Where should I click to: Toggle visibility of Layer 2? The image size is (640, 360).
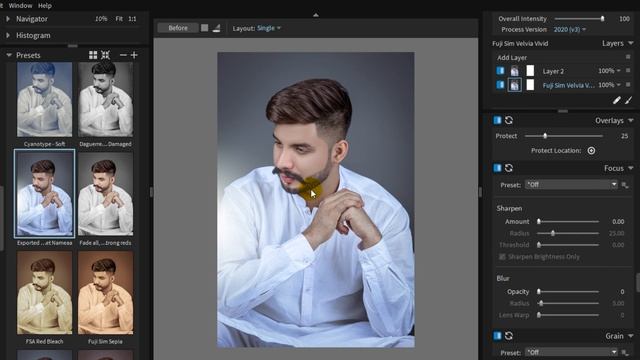(x=500, y=71)
